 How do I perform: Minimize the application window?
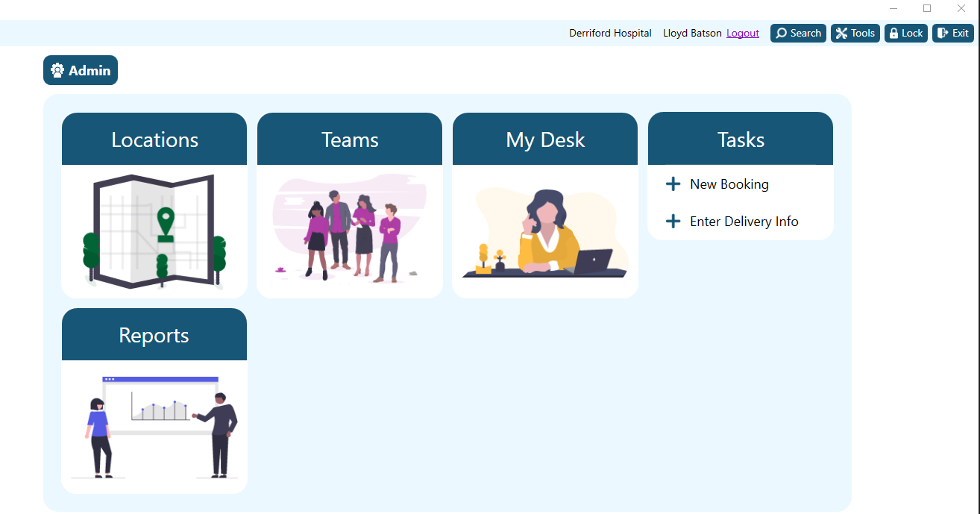(893, 8)
